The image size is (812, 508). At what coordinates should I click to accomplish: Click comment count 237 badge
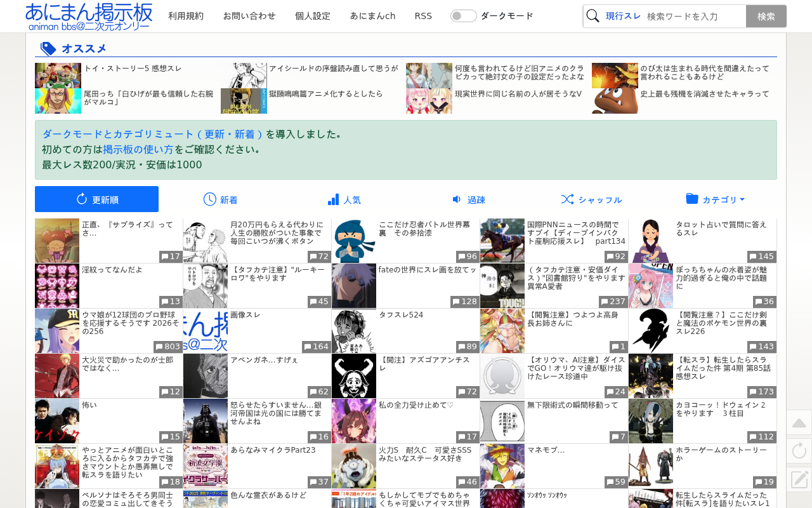(613, 302)
